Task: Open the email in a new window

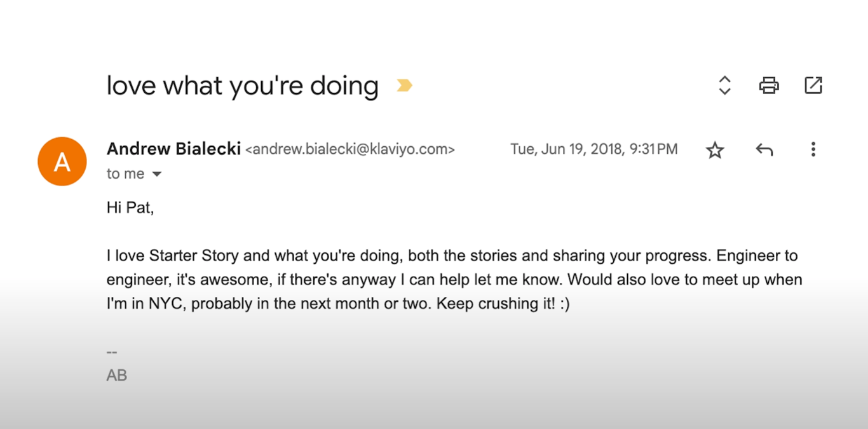Action: click(x=813, y=85)
